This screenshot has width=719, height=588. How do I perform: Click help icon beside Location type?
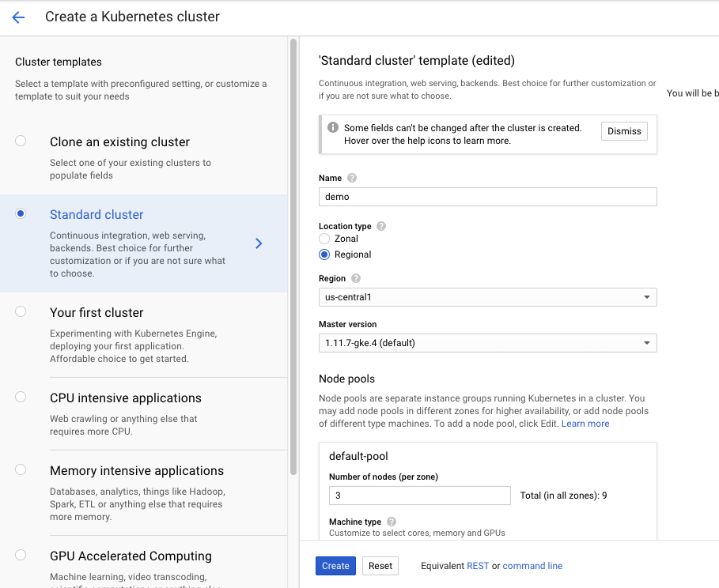click(381, 226)
